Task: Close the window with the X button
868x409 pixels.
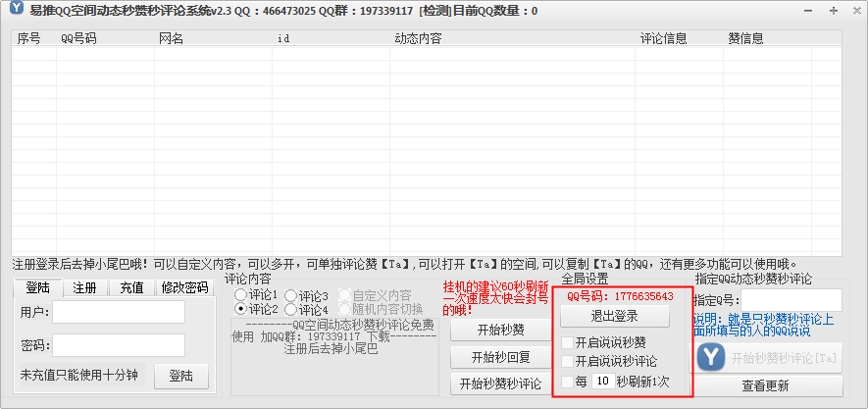Action: pyautogui.click(x=857, y=11)
